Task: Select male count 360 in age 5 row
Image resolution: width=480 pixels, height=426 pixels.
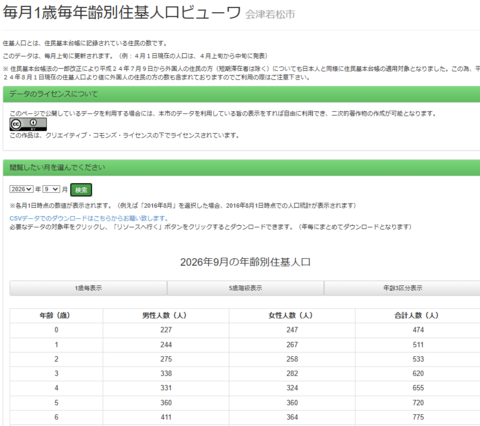Action: pos(166,403)
